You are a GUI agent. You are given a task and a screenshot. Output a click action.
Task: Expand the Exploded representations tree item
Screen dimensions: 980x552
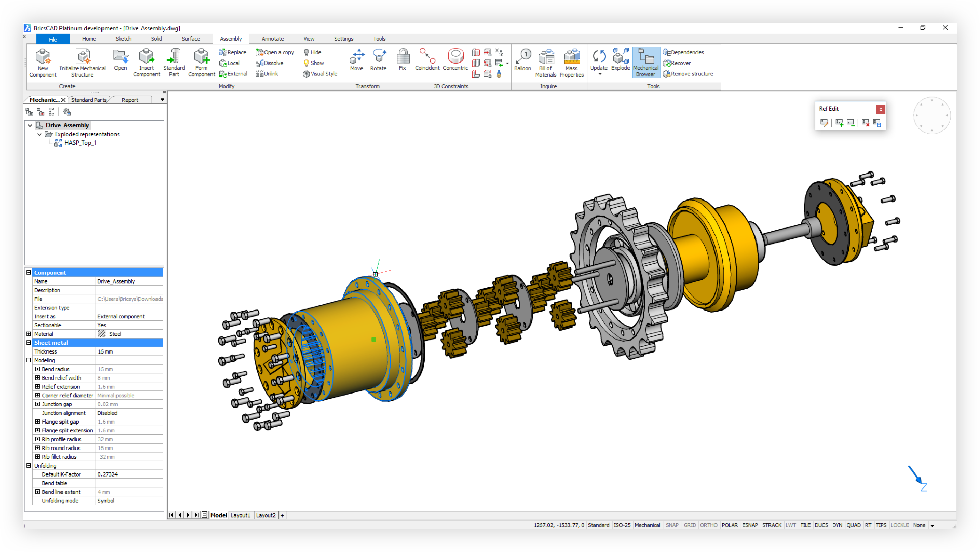[x=38, y=134]
